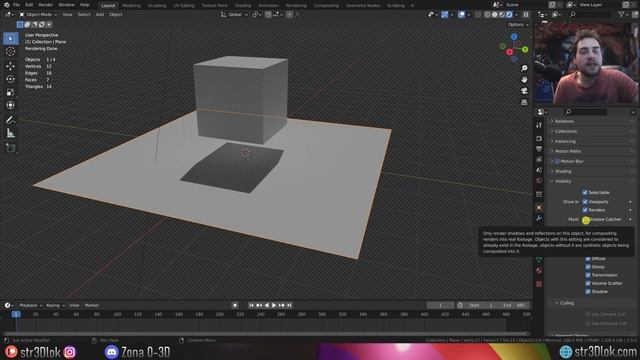This screenshot has height=360, width=640.
Task: Click the blue frame 1 playhead marker
Action: click(x=16, y=314)
